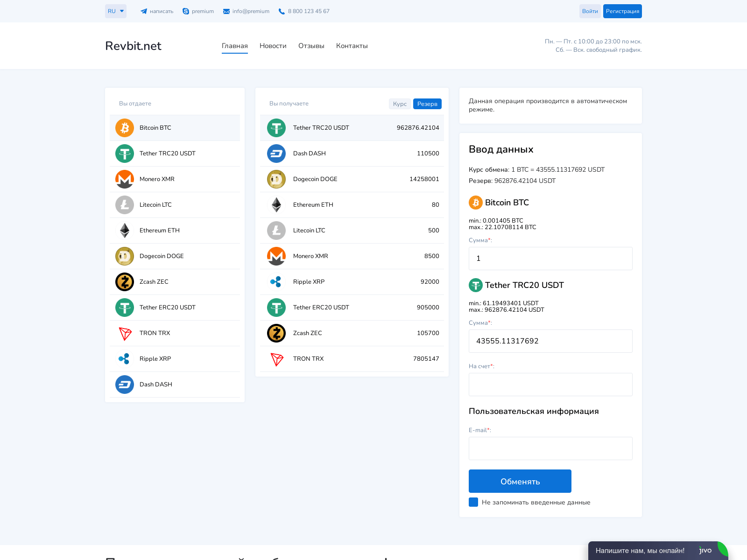Go to the Главная page
The width and height of the screenshot is (747, 560).
pos(235,46)
